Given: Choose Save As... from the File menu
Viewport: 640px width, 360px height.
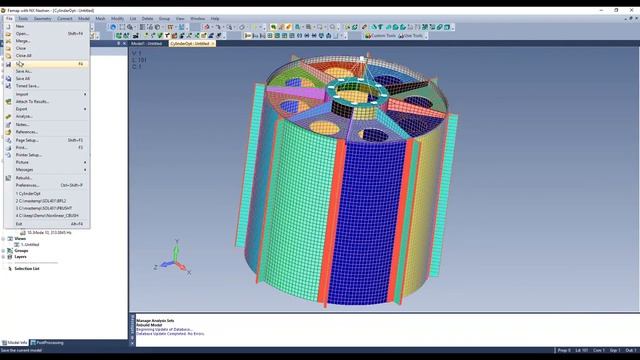Looking at the screenshot, I should tap(47, 71).
